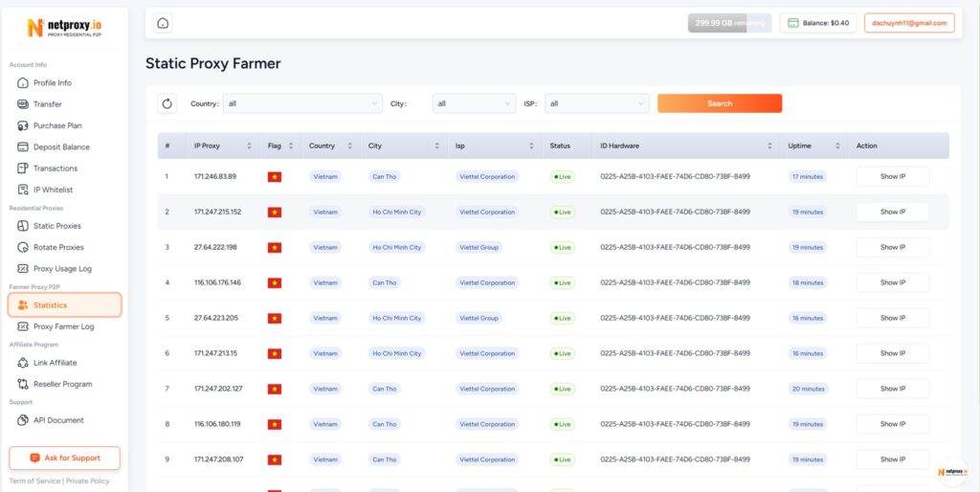
Task: Sort by Country column arrows
Action: point(349,145)
